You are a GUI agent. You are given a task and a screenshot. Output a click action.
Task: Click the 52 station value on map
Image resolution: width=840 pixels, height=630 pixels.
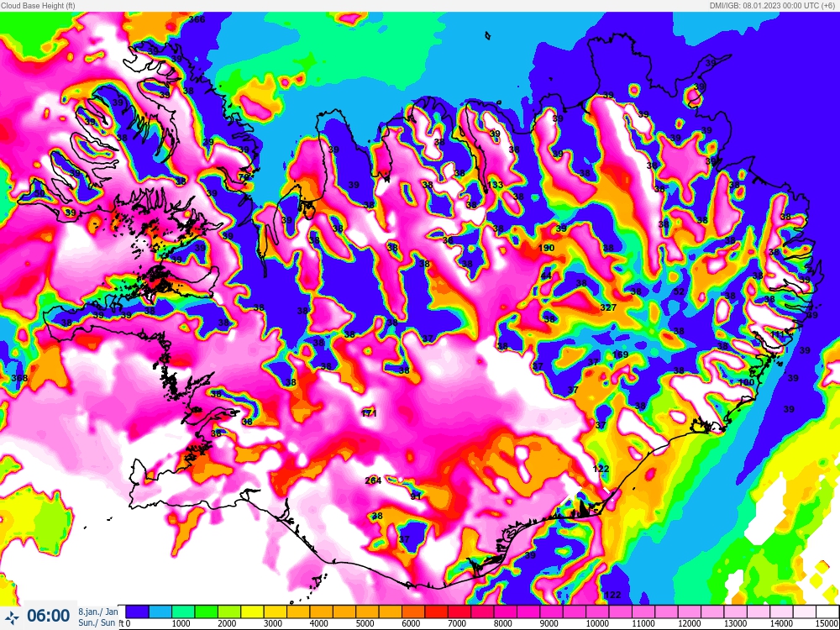pos(680,291)
